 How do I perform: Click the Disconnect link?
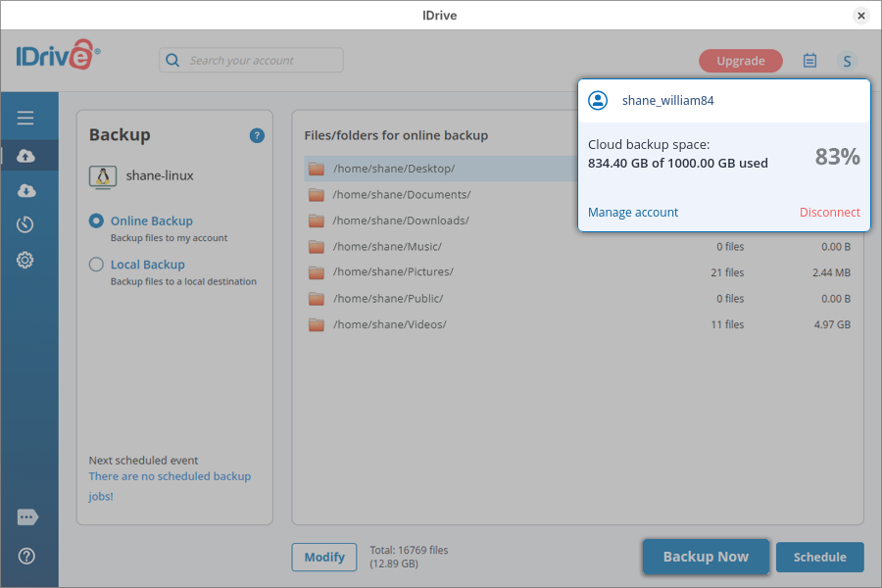(830, 212)
